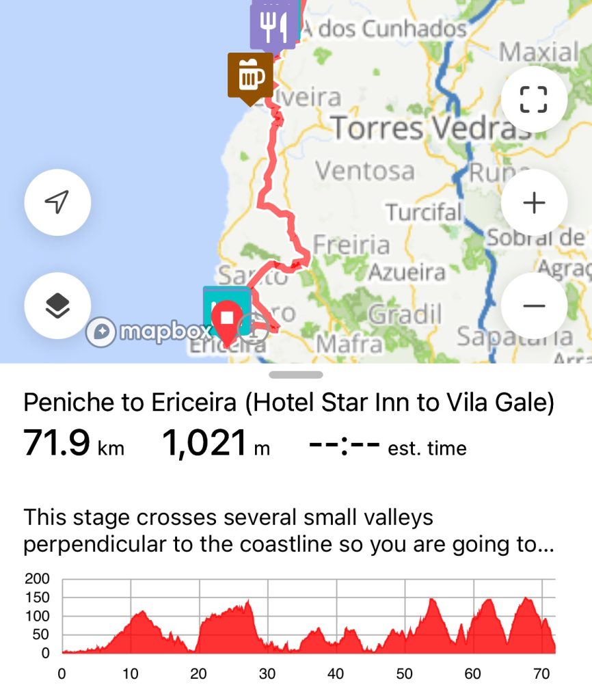Tap the brown beer mug pub marker
Viewport: 592px width, 700px height.
[x=250, y=75]
